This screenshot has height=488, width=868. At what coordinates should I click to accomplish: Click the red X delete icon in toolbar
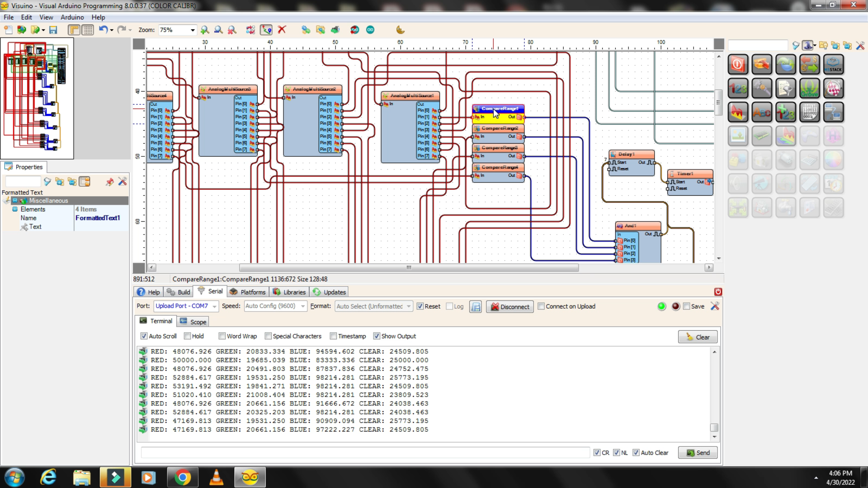(x=282, y=30)
